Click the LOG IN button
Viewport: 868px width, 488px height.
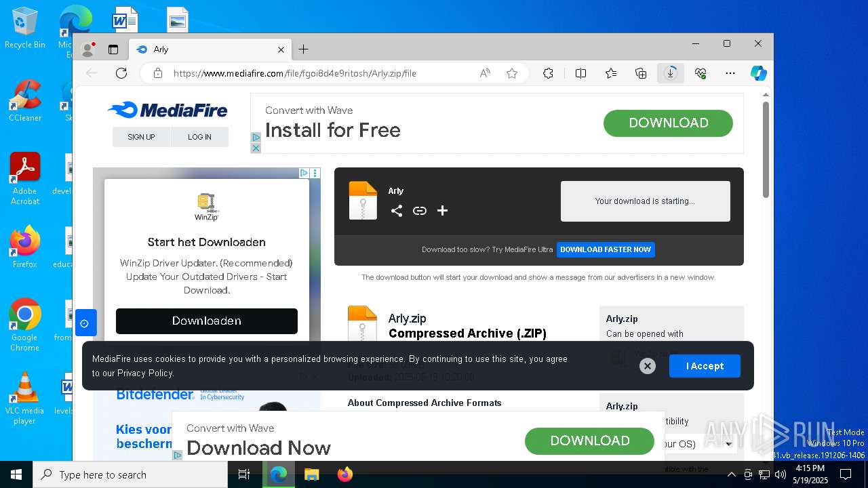tap(199, 137)
